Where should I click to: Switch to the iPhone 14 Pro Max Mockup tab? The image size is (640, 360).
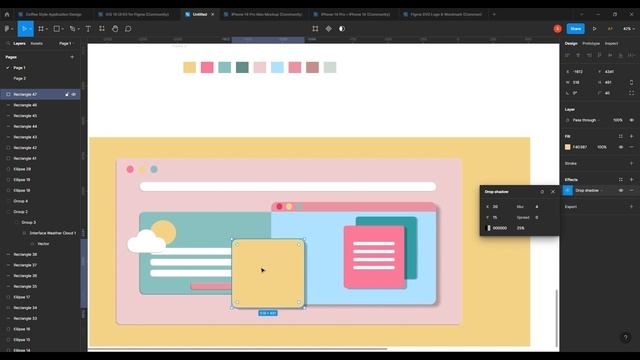coord(266,14)
